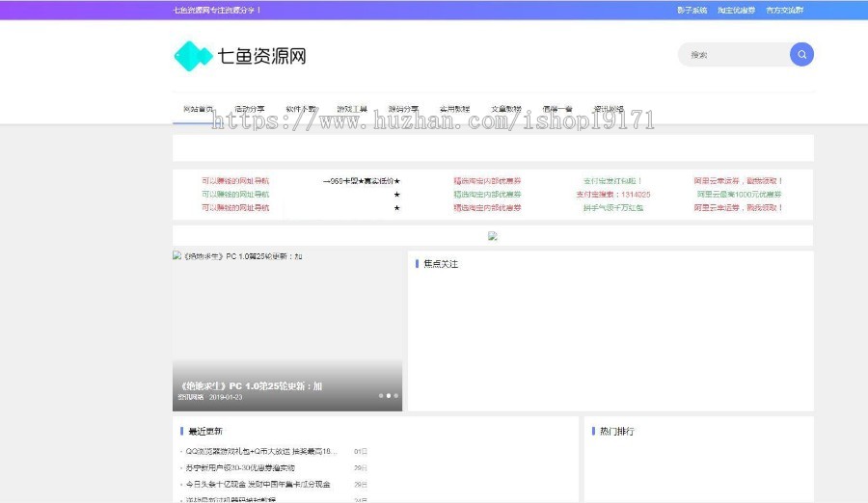
Task: Click the 绝地求生 carousel slide image
Action: click(287, 331)
